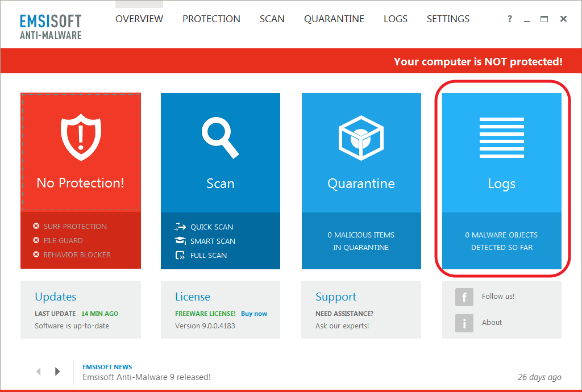Click the Smart Scan graduation cap icon
Screen dimensions: 582x392
pyautogui.click(x=180, y=241)
